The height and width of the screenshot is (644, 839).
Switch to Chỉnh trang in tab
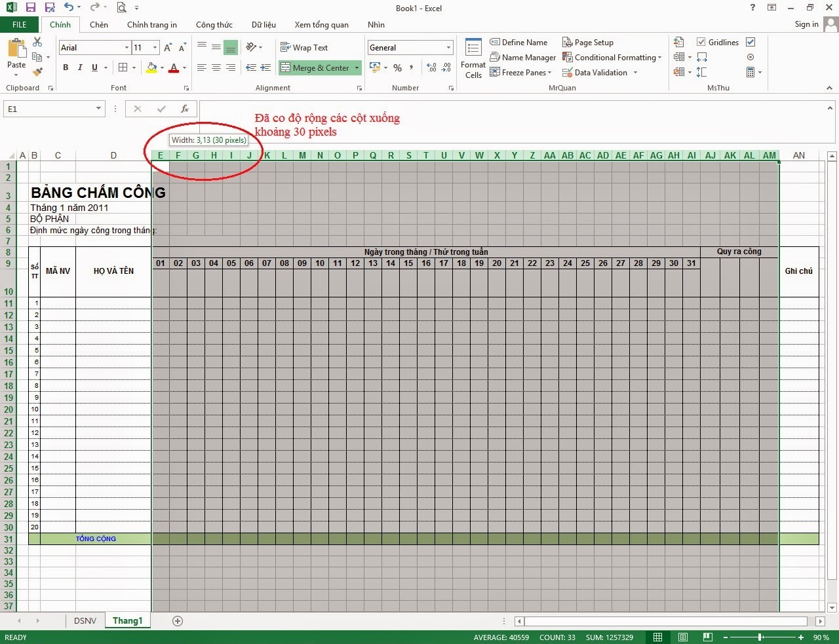tap(152, 25)
